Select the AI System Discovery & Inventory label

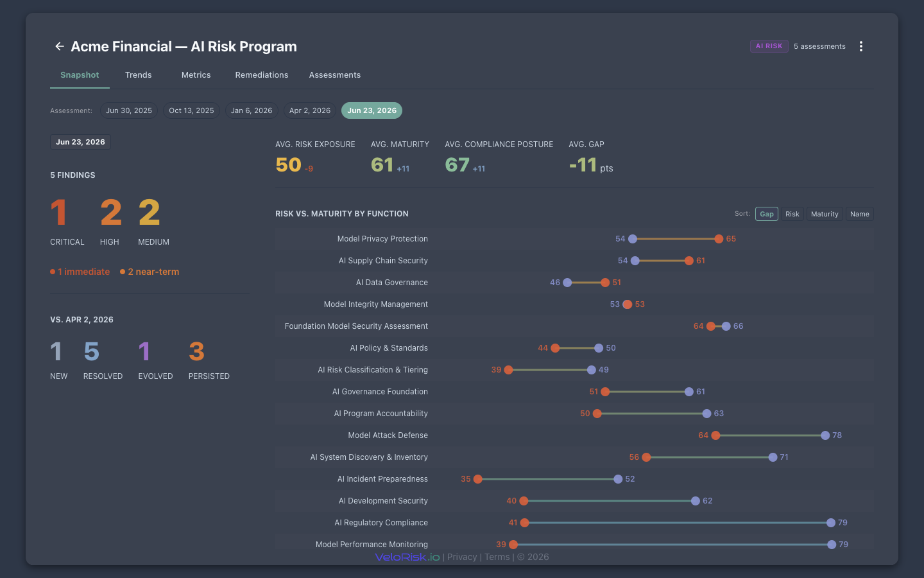coord(369,457)
